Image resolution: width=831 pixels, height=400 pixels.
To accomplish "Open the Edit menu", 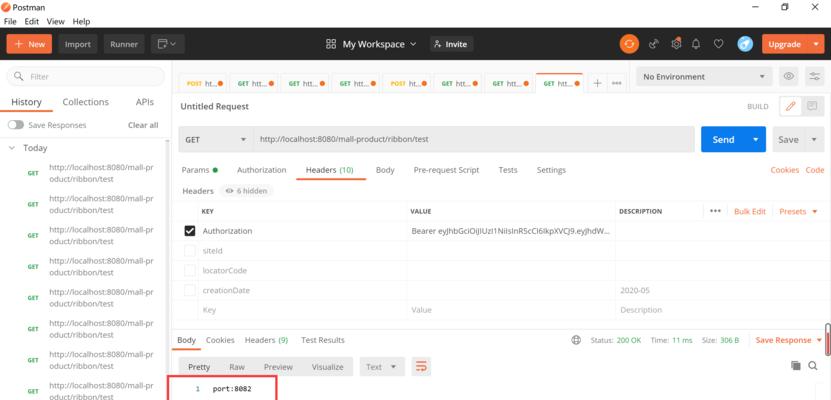I will tap(32, 22).
